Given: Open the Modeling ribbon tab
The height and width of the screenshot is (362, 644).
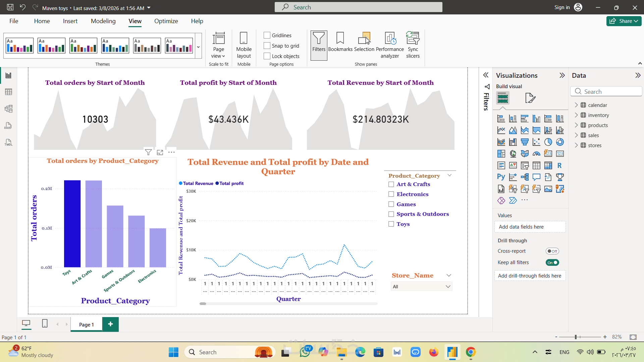Looking at the screenshot, I should pos(103,21).
